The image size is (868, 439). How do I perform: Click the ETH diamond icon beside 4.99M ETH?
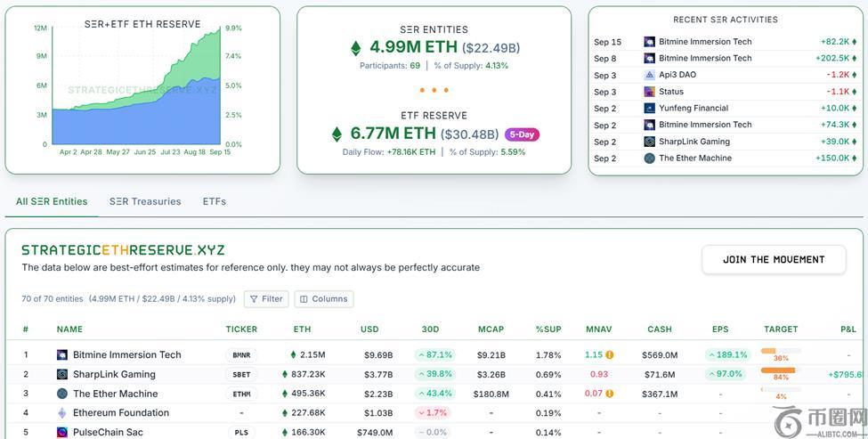(x=356, y=48)
